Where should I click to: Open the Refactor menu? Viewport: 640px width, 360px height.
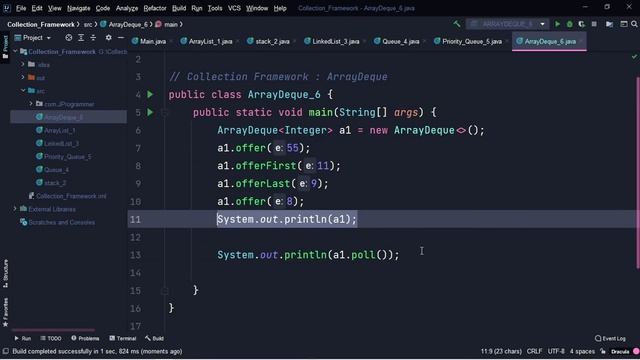[x=155, y=8]
